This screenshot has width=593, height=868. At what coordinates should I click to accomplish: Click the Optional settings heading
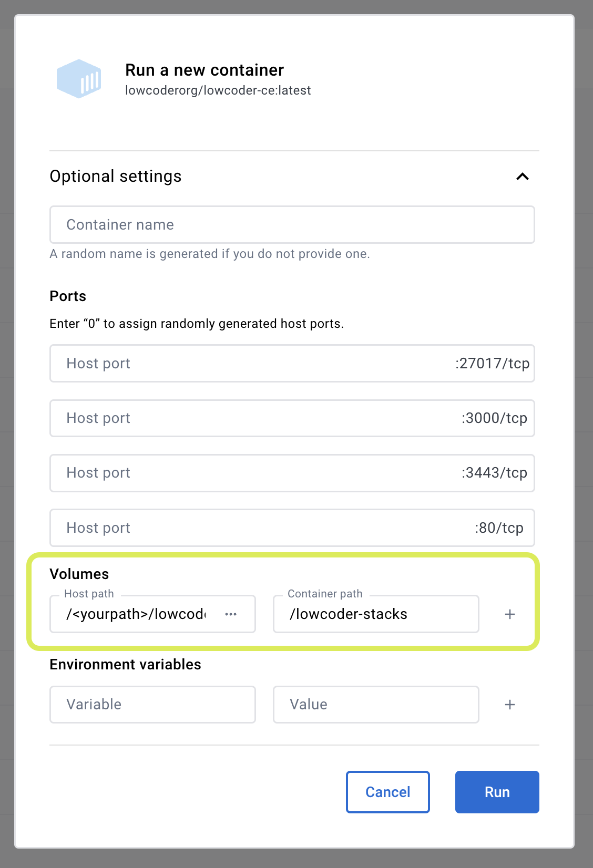pos(116,177)
